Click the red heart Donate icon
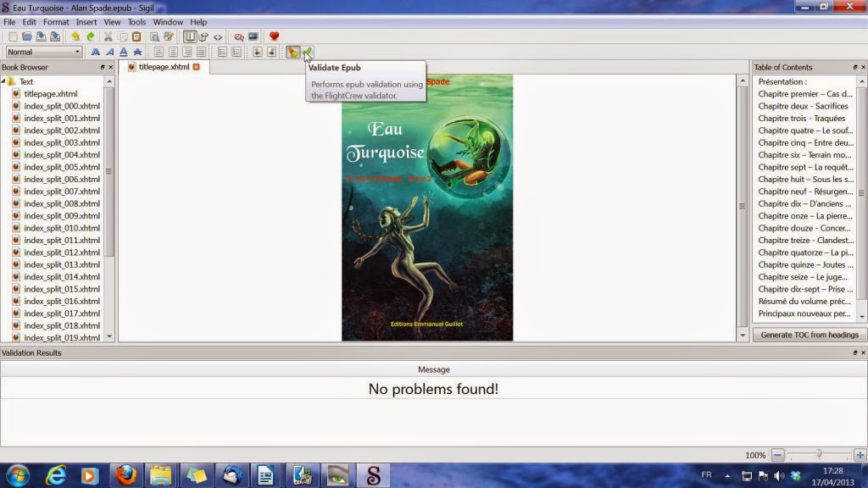The width and height of the screenshot is (868, 488). [274, 36]
